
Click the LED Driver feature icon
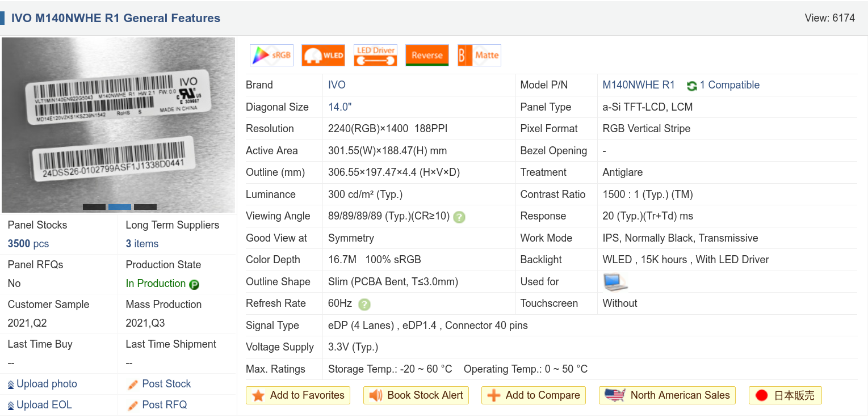click(375, 56)
